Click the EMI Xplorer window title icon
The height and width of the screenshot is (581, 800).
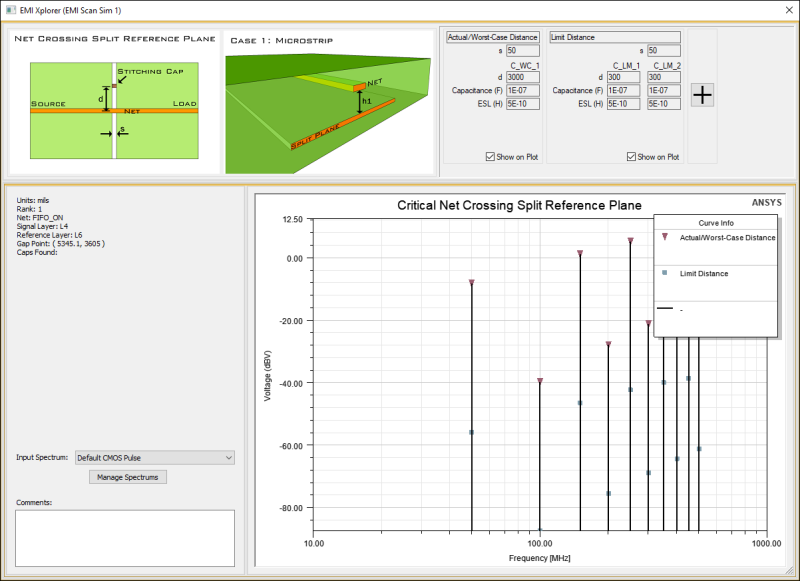pos(10,8)
